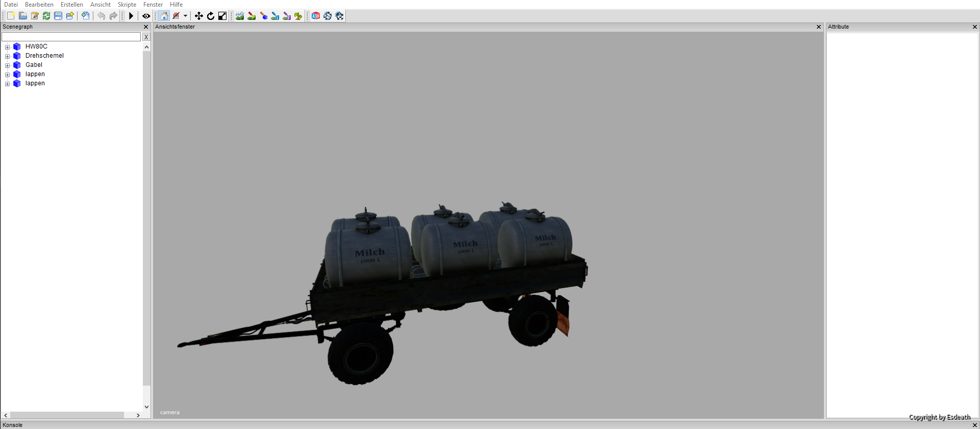Start the play mode

click(x=131, y=16)
